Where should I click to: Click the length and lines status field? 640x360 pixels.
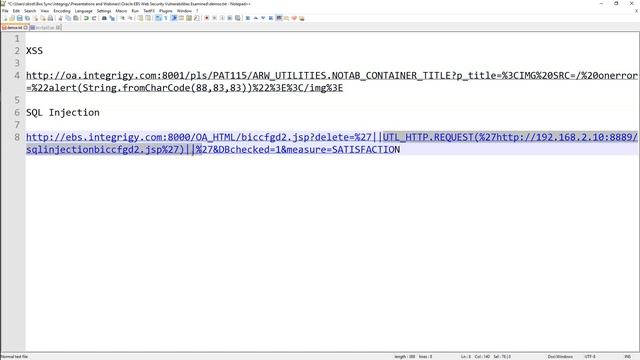[413, 357]
